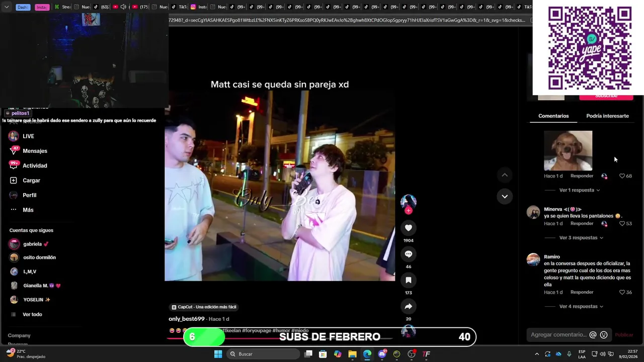The height and width of the screenshot is (362, 644).
Task: Switch to the Stre browser tab
Action: tap(63, 7)
